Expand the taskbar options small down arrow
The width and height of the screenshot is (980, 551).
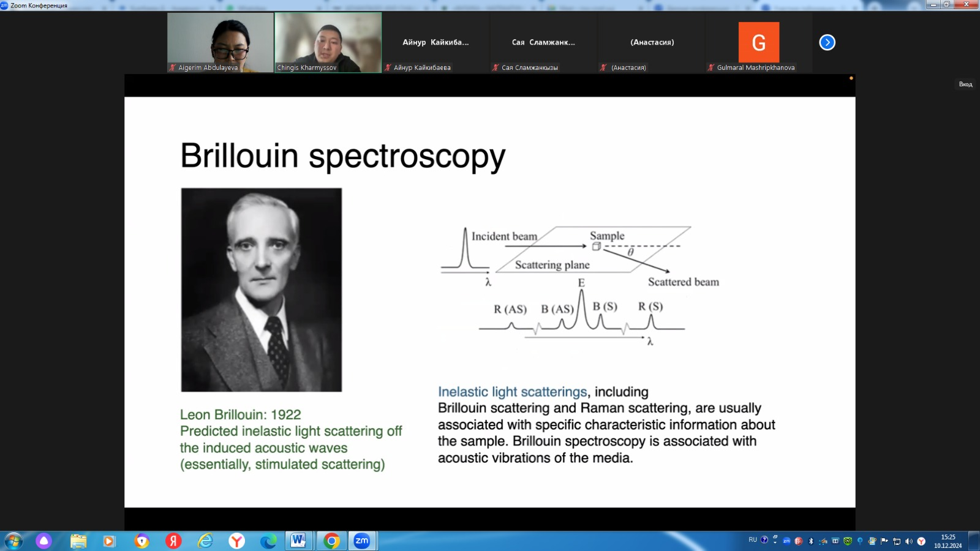click(x=775, y=542)
